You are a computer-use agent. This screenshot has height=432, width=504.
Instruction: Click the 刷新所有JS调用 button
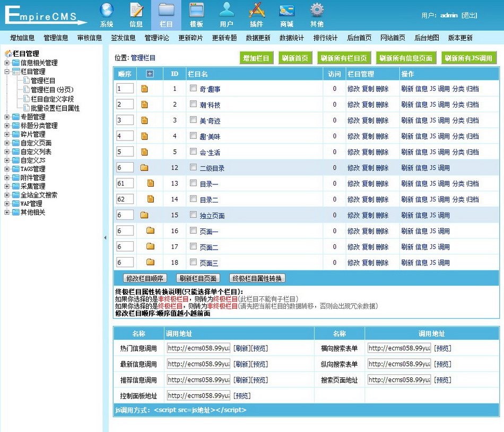point(468,58)
